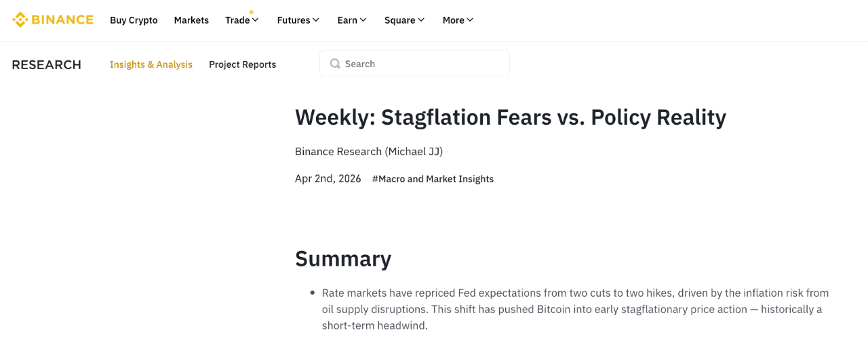Screen dimensions: 868x347
Task: Expand the Trade dropdown chevron
Action: click(x=256, y=20)
